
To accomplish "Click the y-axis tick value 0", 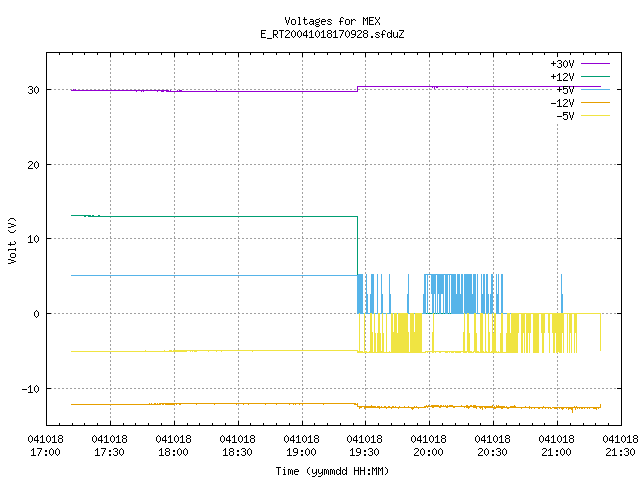I will pos(37,314).
